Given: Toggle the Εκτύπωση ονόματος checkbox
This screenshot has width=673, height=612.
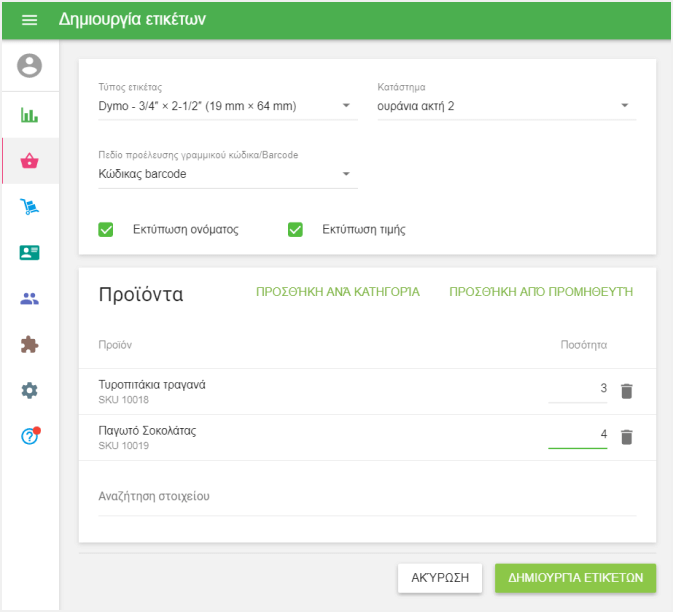Looking at the screenshot, I should (106, 229).
